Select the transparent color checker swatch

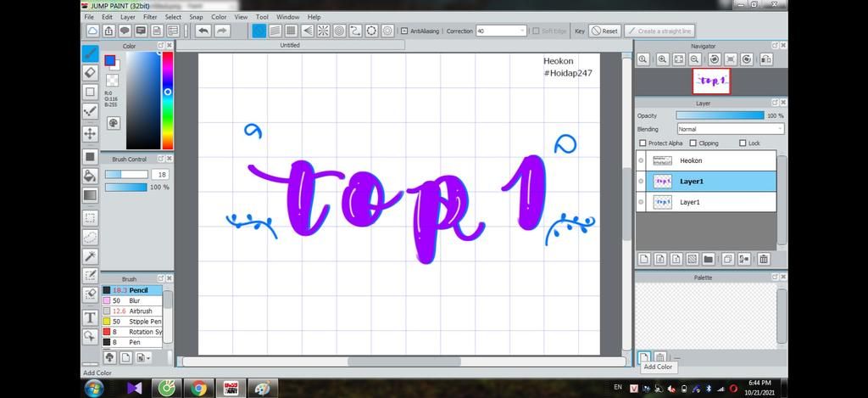tap(113, 81)
